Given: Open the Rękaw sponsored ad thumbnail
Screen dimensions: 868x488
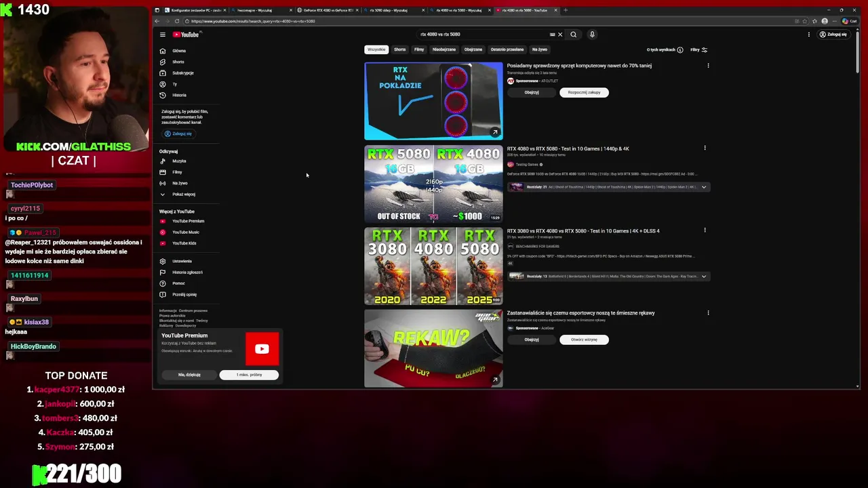Looking at the screenshot, I should click(x=433, y=348).
